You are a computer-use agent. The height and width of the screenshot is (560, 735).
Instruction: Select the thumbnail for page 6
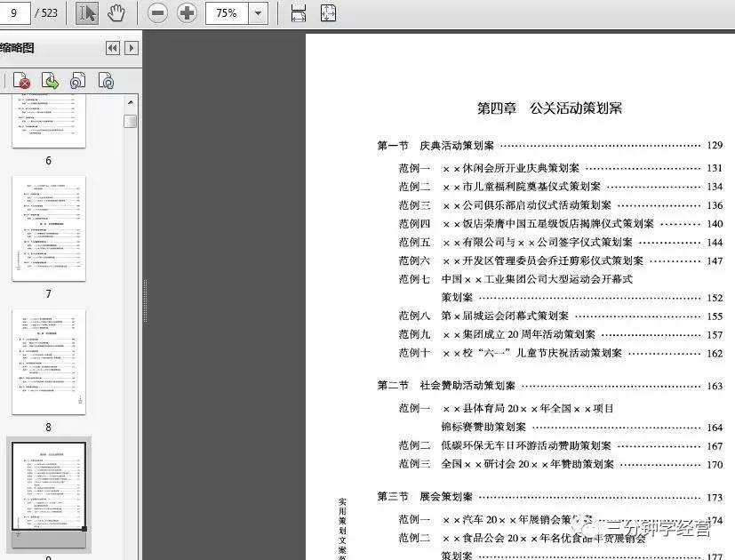[x=48, y=124]
